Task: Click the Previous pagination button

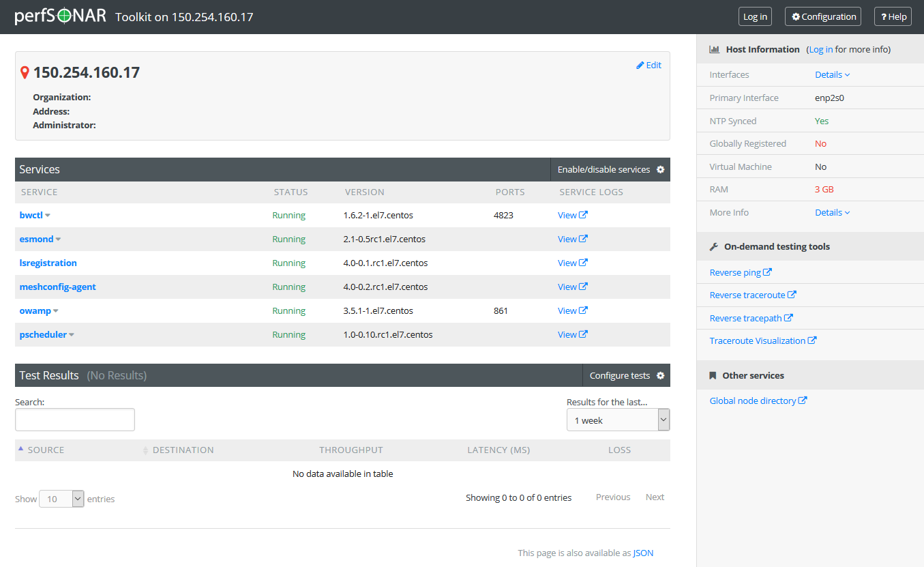Action: (613, 497)
